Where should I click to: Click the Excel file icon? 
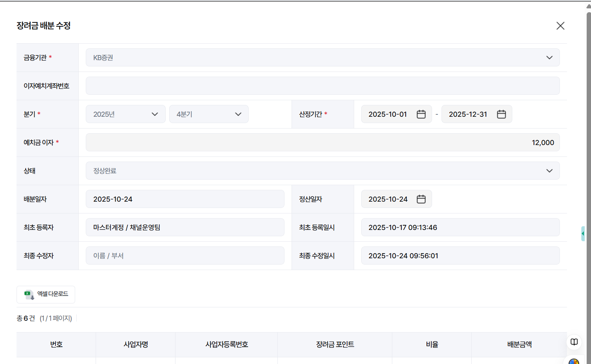29,294
